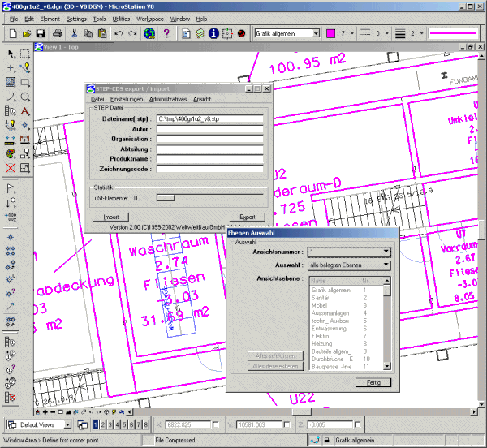487x448 pixels.
Task: Open the view groups dialog icon beside Default Views
Action: coord(82,424)
